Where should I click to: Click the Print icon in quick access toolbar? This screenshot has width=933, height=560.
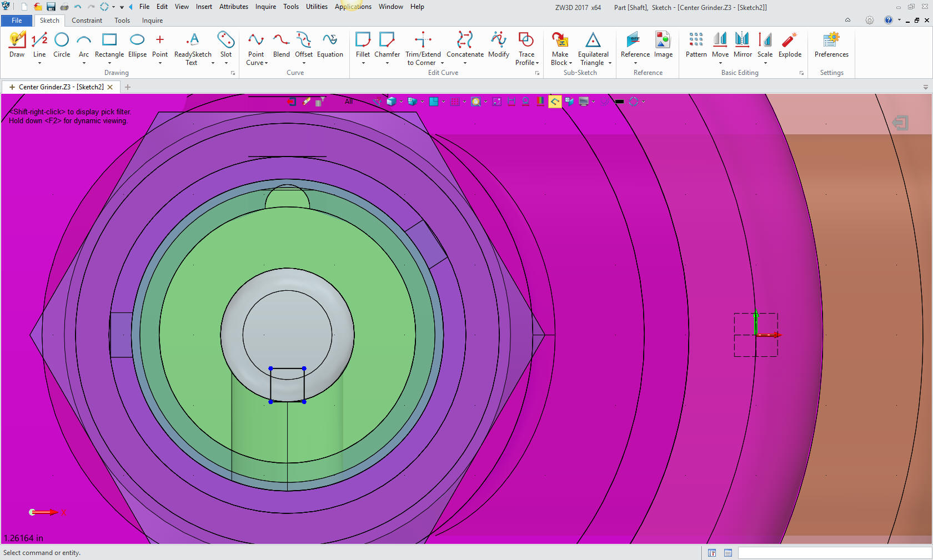tap(64, 7)
